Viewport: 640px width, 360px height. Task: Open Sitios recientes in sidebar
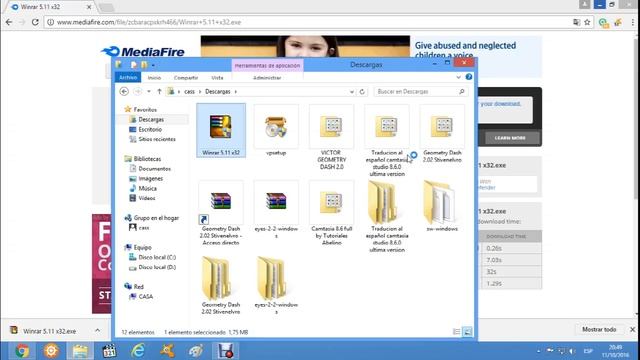coord(157,139)
